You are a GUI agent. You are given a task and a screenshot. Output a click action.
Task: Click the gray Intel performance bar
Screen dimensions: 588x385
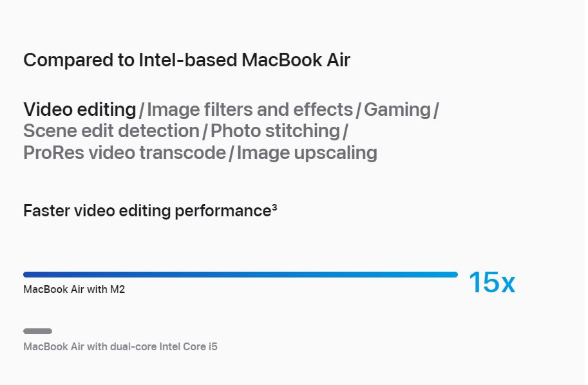37,331
